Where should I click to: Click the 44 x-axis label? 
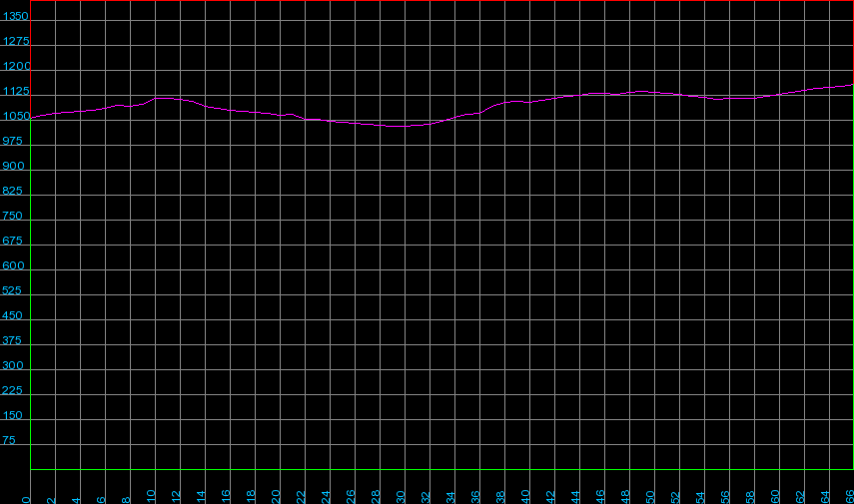(575, 497)
